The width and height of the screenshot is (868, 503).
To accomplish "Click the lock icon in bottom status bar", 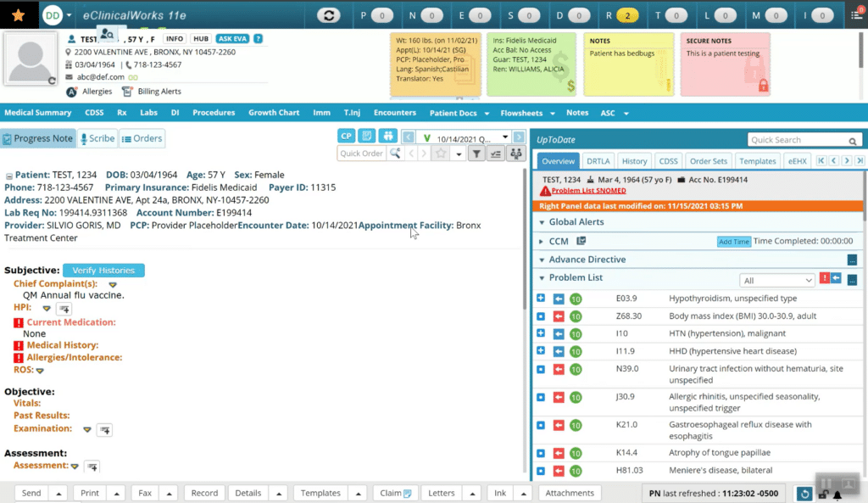I will coord(824,495).
